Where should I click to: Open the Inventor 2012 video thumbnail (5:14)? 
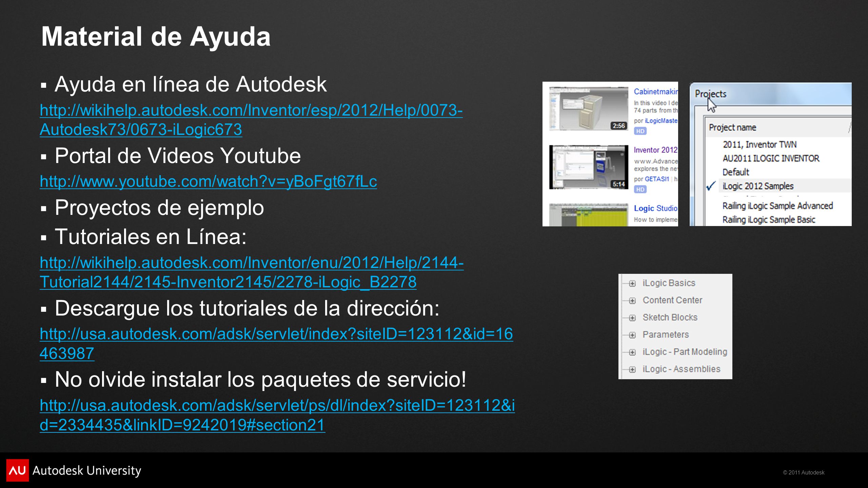[589, 167]
